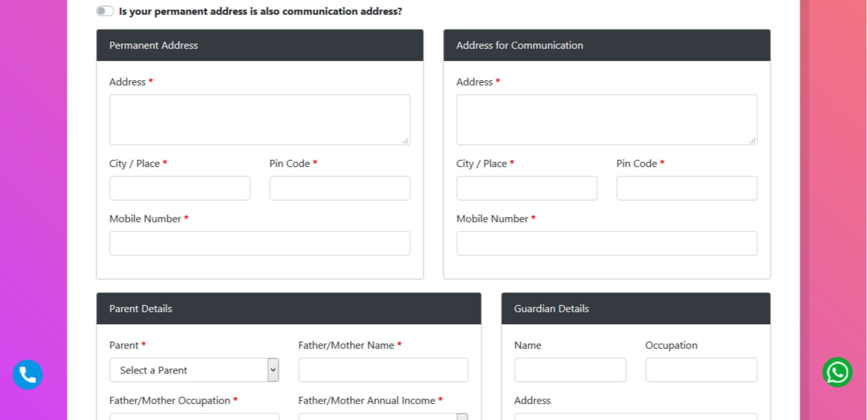Grab the Communication Address textarea resize handle

point(753,141)
